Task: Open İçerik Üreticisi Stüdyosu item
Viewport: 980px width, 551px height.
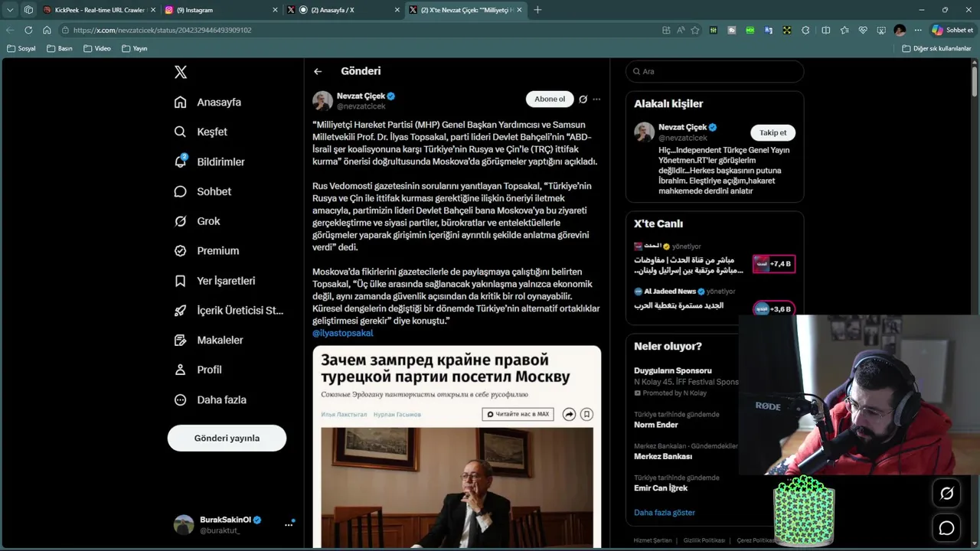Action: pos(228,311)
